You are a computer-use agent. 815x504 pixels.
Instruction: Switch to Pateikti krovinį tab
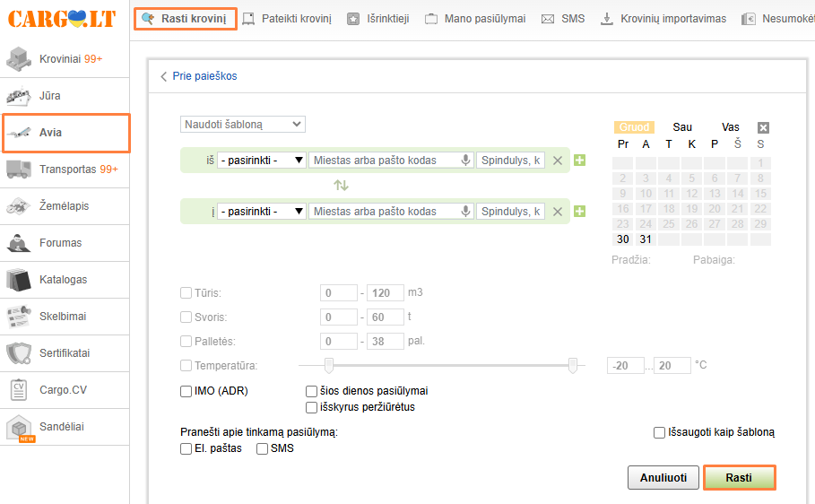pos(287,18)
